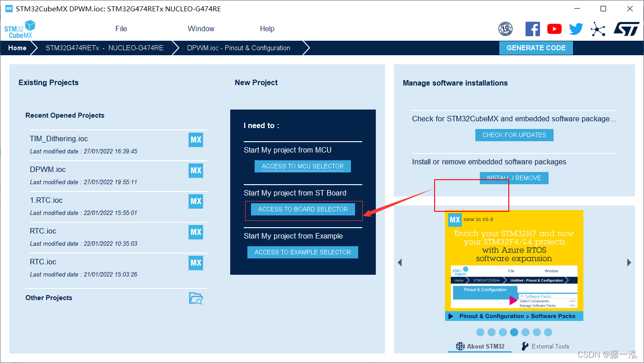644x363 pixels.
Task: Open the Azure RTOS promo banner
Action: click(514, 265)
